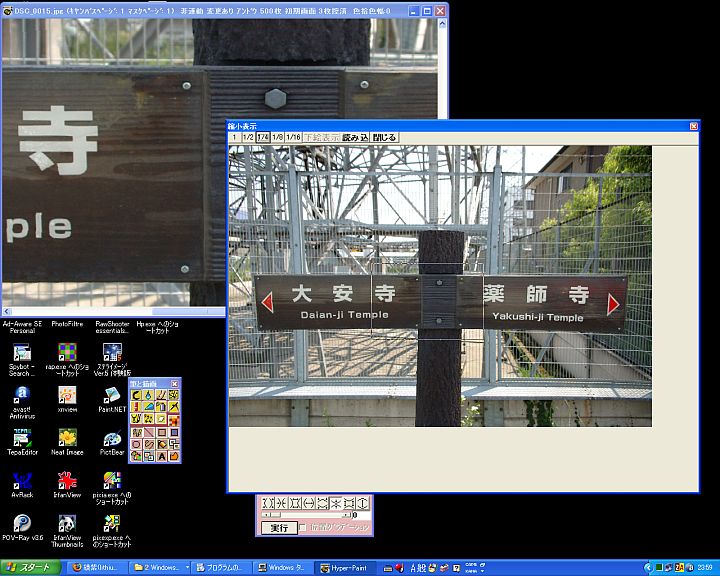This screenshot has height=576, width=720.
Task: Open the TepaEditor desktop icon
Action: (21, 439)
